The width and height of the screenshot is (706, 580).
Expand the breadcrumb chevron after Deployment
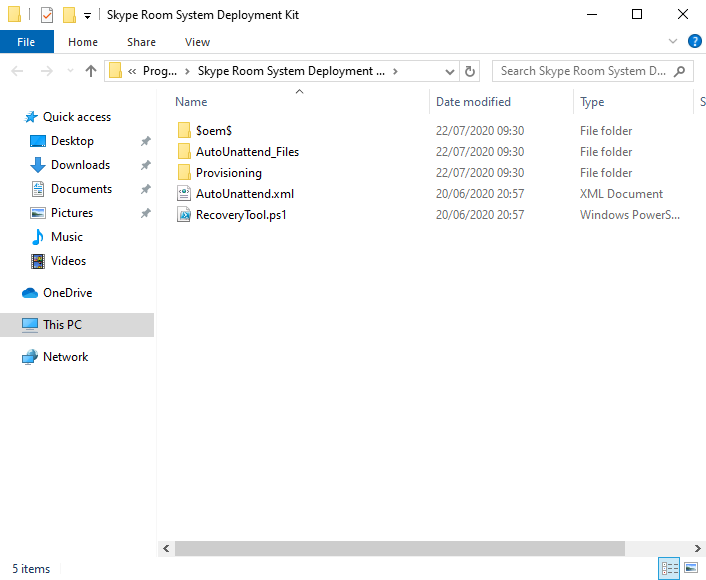(395, 71)
